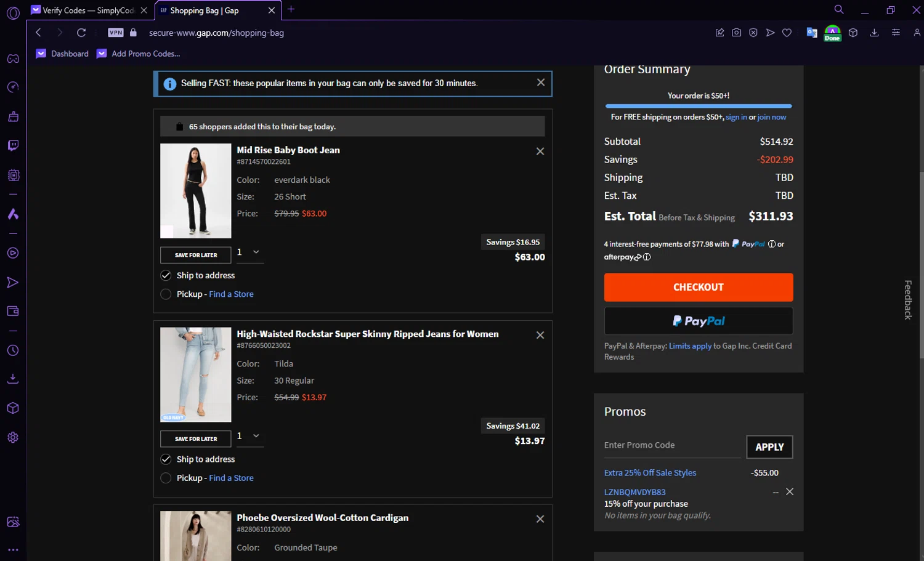Open a new tab with plus
Viewport: 924px width, 561px height.
291,9
